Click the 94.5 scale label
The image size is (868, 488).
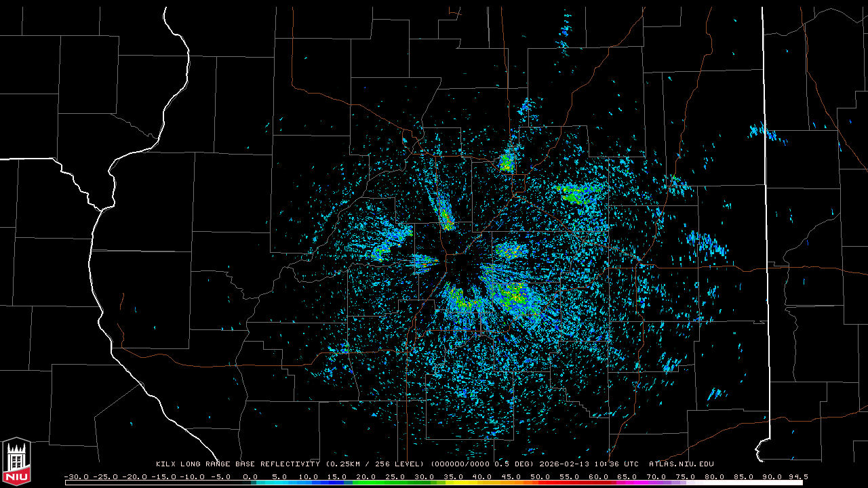pos(797,477)
